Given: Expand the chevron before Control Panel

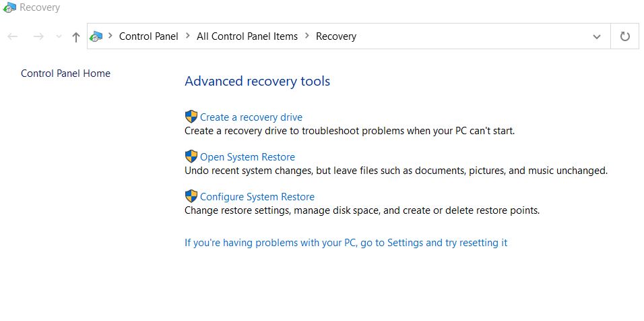Looking at the screenshot, I should click(110, 36).
